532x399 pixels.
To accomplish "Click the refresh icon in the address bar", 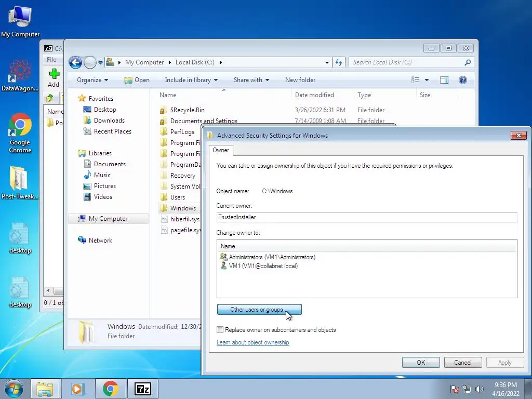I will coord(339,62).
